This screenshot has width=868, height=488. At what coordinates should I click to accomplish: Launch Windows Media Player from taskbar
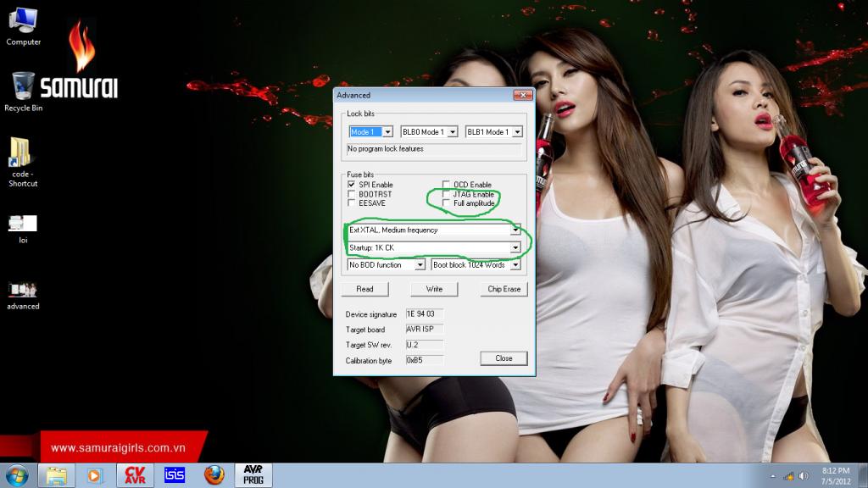pos(95,476)
